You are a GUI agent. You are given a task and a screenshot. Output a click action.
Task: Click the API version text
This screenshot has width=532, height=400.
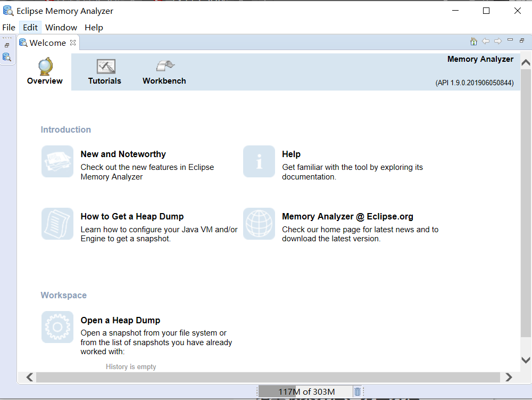(475, 83)
